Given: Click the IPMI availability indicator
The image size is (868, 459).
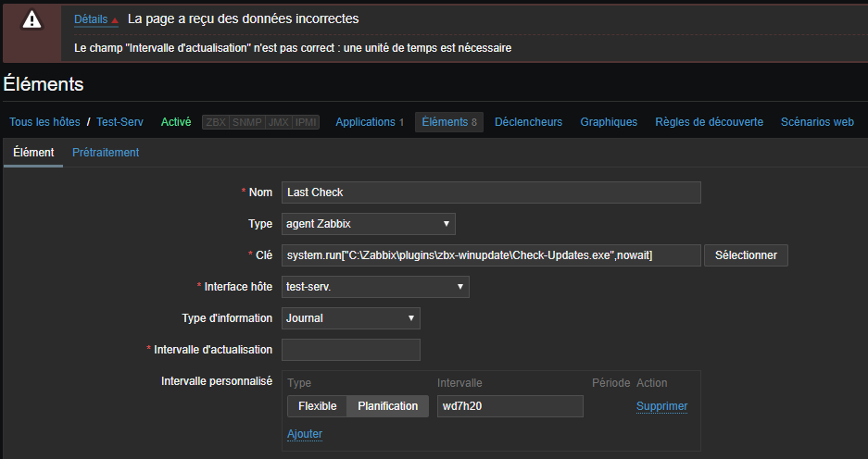Looking at the screenshot, I should [306, 122].
